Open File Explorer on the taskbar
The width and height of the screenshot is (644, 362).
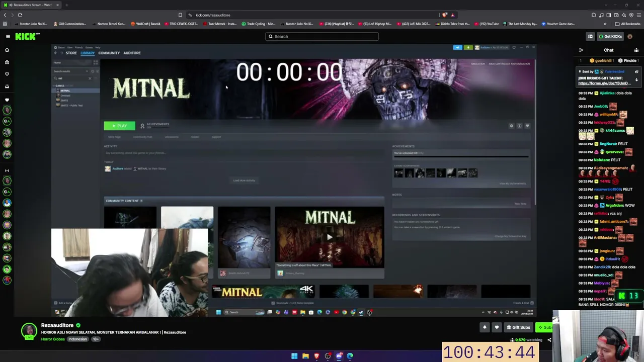click(x=305, y=356)
